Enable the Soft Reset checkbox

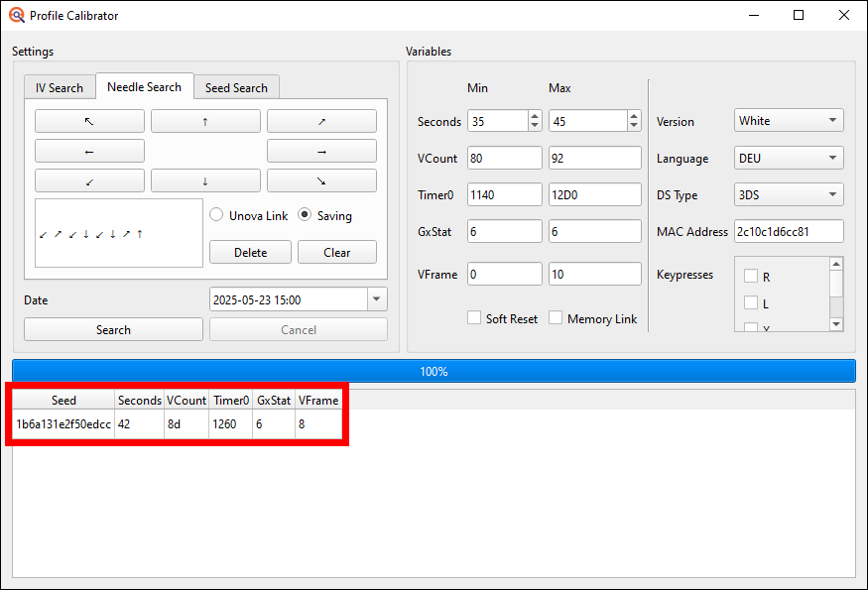pos(475,318)
